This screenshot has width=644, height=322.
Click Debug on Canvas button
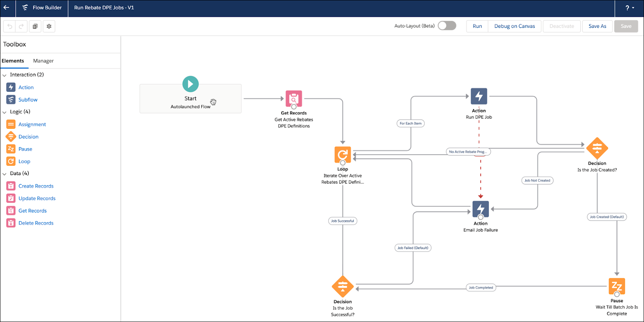pyautogui.click(x=514, y=26)
